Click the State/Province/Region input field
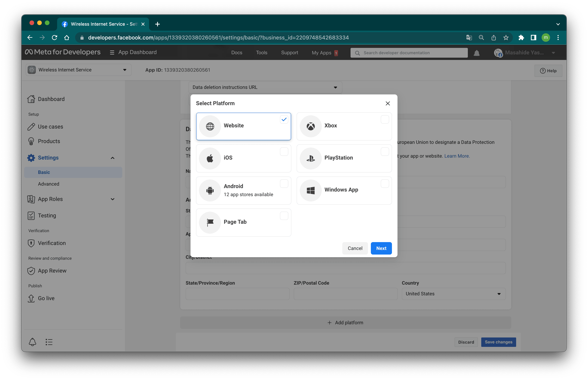 pyautogui.click(x=237, y=294)
